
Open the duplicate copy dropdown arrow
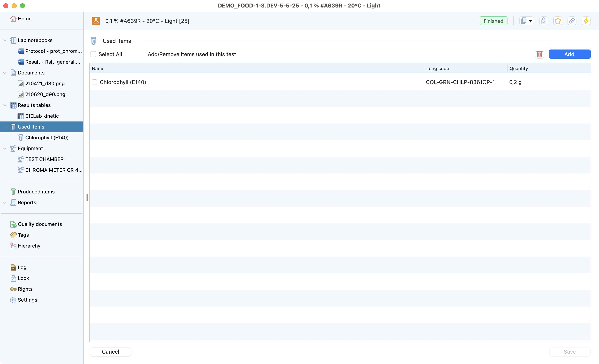[530, 21]
